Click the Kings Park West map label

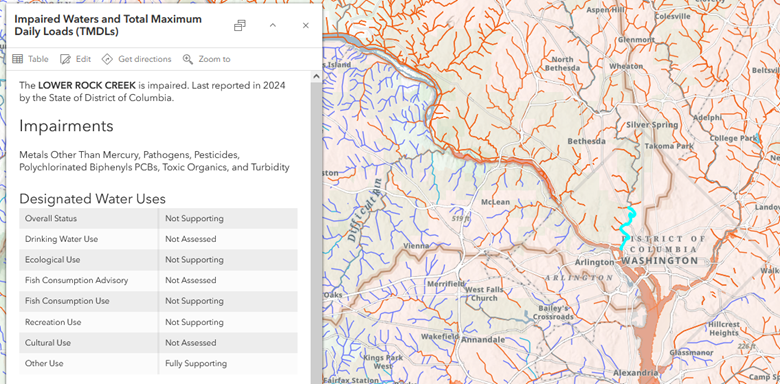(384, 362)
